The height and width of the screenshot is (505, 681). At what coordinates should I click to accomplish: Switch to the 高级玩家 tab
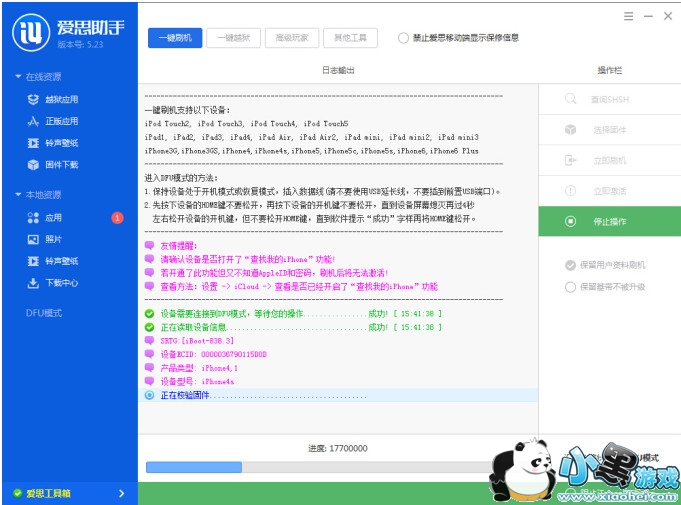coord(292,38)
